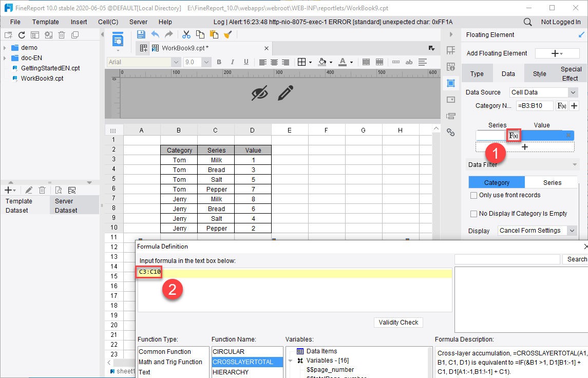This screenshot has height=378, width=588.
Task: Select CROSSLAYERTOTAL in Function Name list
Action: [x=246, y=362]
